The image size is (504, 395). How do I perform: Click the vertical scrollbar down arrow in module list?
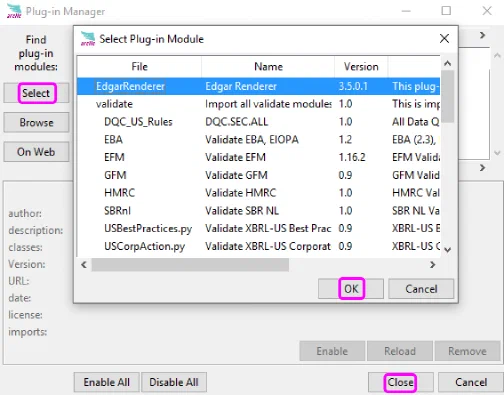(448, 250)
